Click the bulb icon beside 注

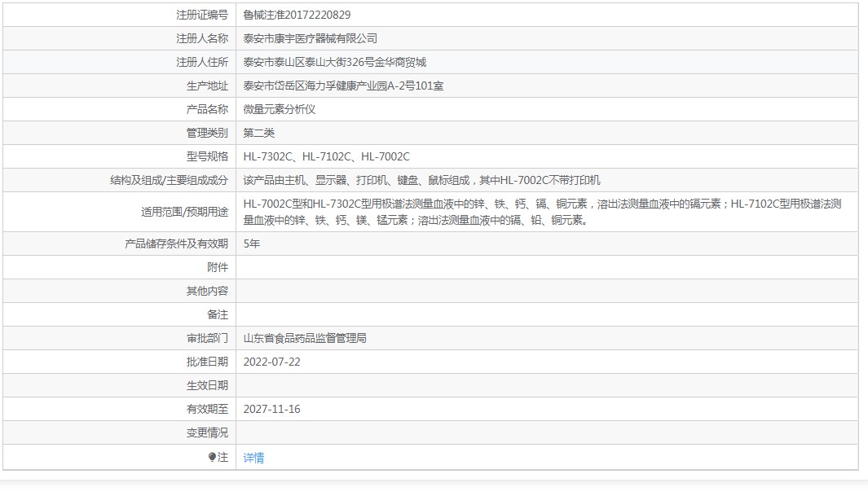point(212,457)
